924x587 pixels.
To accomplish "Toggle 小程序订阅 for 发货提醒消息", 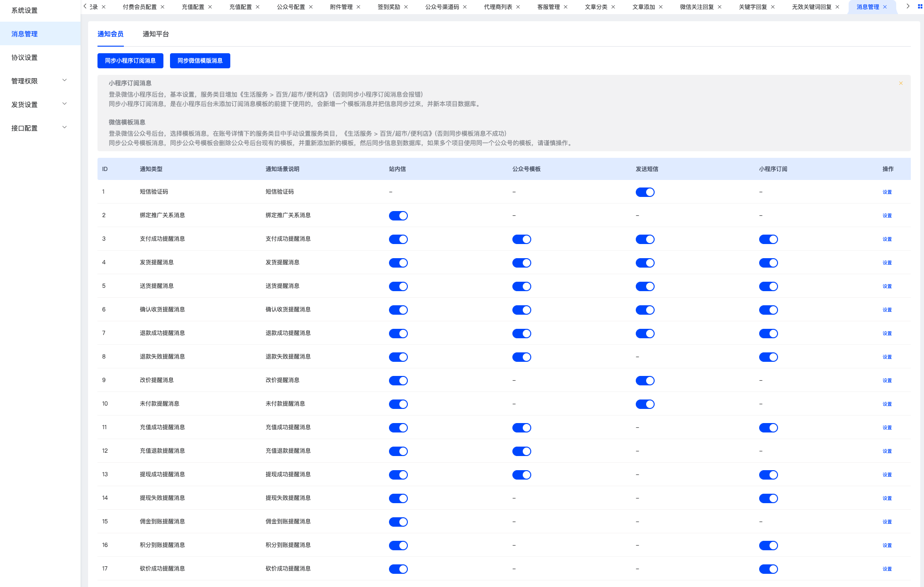I will click(x=769, y=263).
